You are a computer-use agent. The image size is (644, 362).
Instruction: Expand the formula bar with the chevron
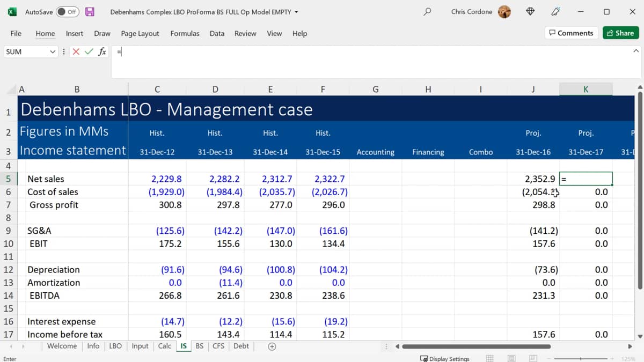pos(636,51)
